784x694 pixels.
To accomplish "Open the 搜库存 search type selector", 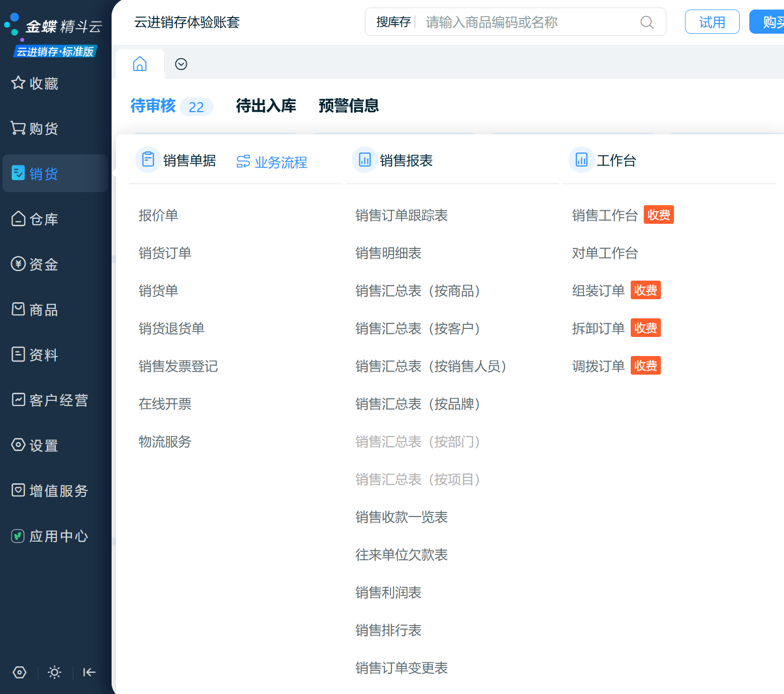I will click(393, 22).
